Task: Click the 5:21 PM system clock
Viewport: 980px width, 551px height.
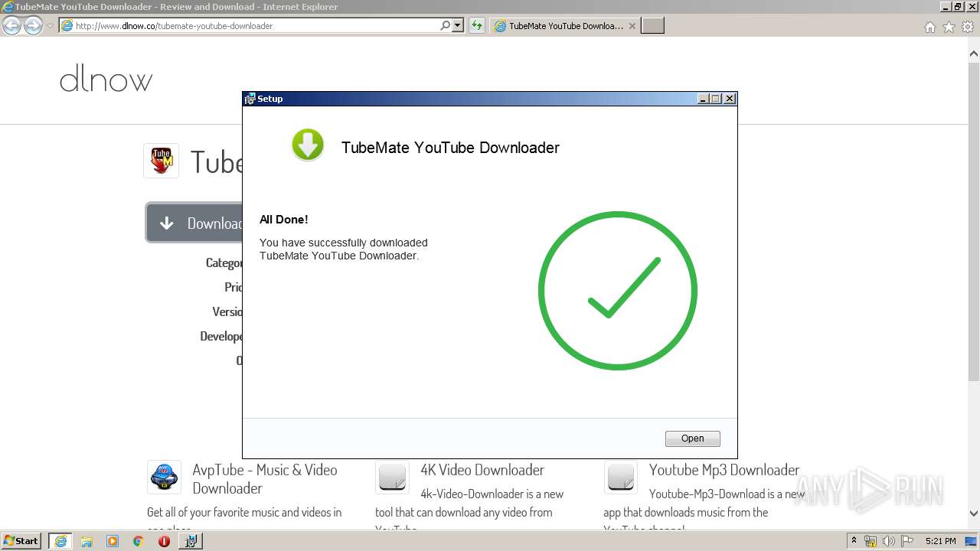Action: click(941, 541)
